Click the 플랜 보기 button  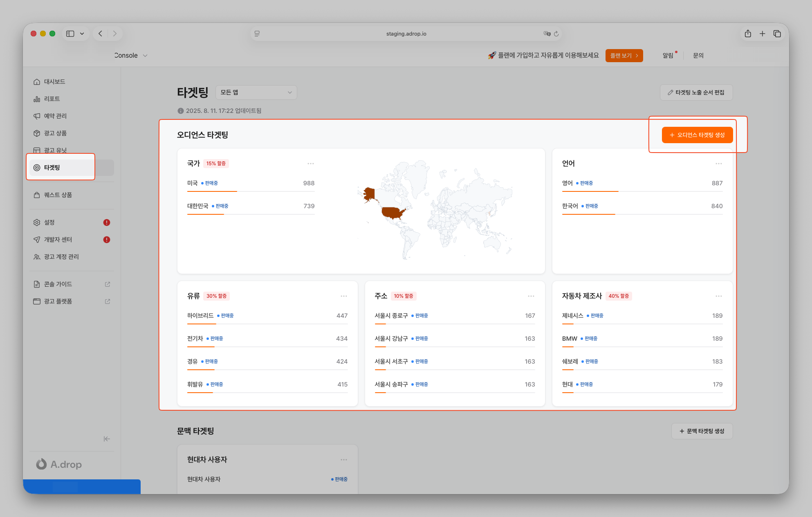coord(624,56)
